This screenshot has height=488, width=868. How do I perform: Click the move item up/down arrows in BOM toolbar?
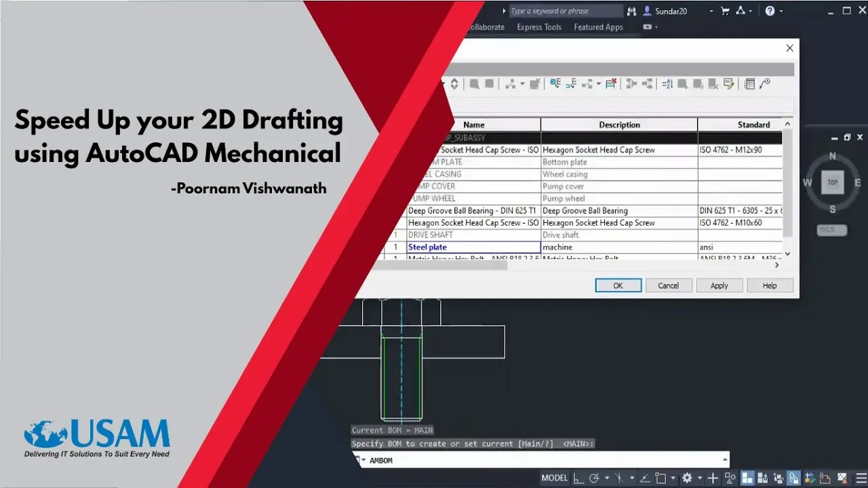(x=454, y=84)
